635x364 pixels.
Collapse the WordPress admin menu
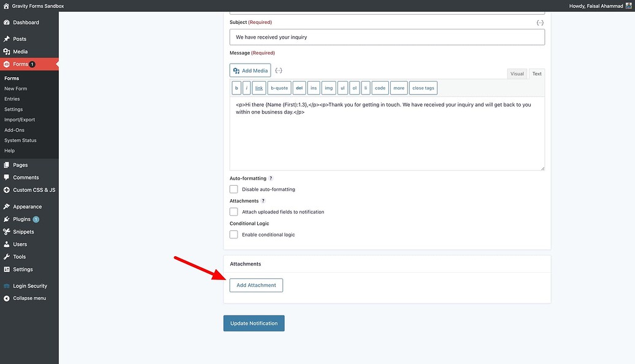[x=24, y=298]
